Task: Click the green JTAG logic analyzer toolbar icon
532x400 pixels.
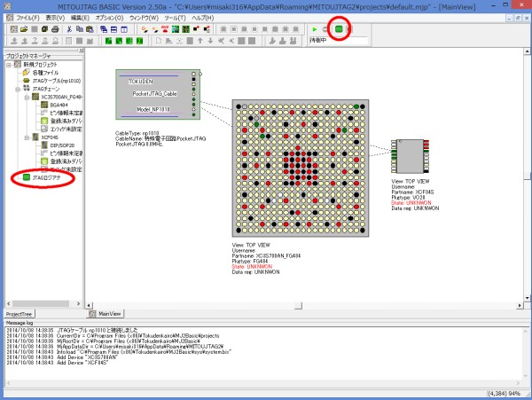Action: point(337,29)
